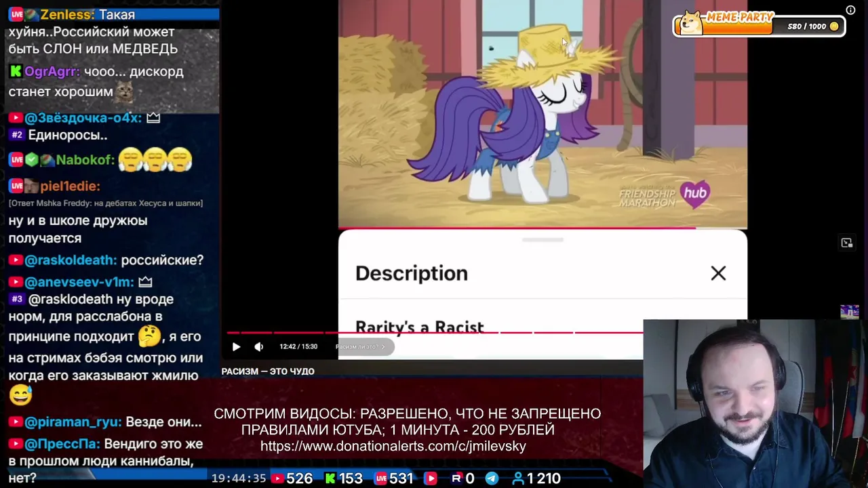Screen dimensions: 868x488
Task: Click the streamer webcam feed
Action: pyautogui.click(x=755, y=404)
